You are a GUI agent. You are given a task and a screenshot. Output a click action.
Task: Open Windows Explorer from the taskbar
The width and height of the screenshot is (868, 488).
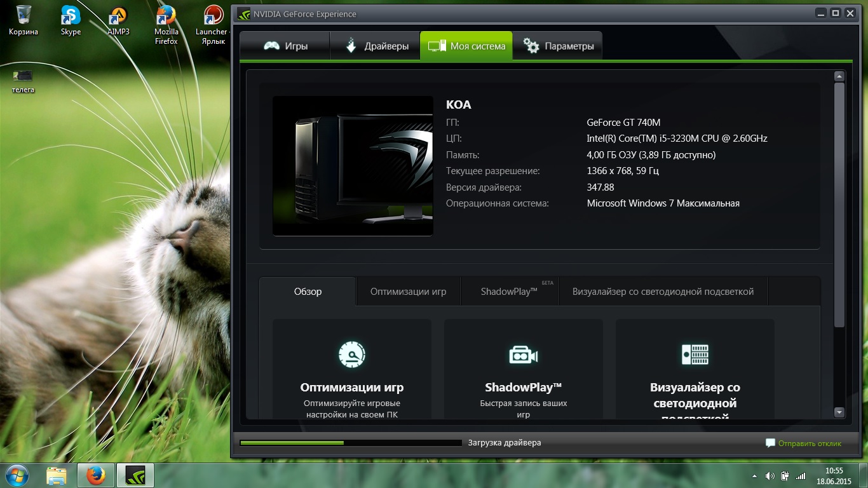56,476
